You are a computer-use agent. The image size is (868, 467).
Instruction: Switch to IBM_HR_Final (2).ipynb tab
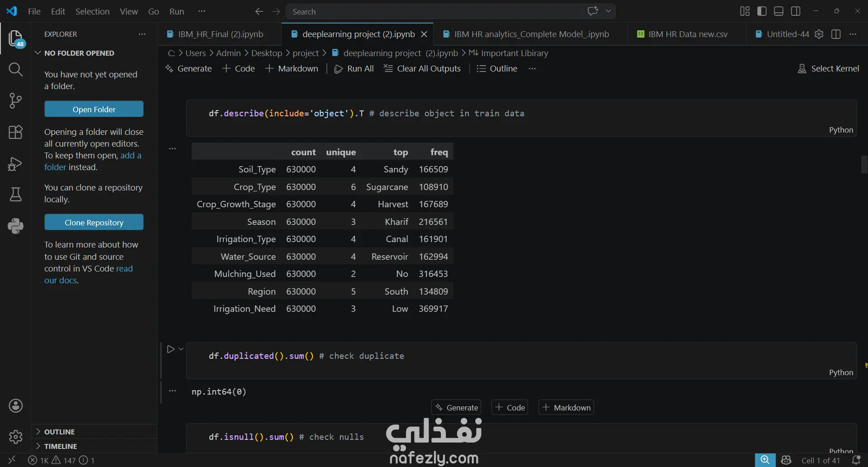pyautogui.click(x=220, y=34)
